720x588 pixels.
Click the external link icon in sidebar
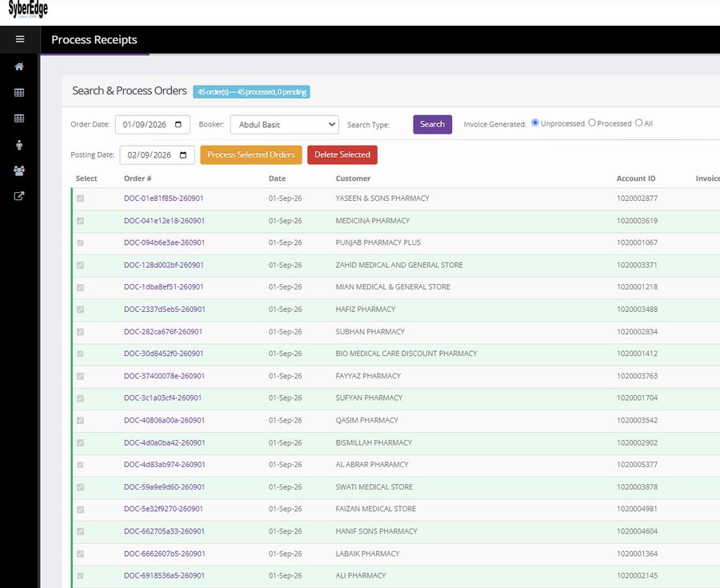(19, 197)
